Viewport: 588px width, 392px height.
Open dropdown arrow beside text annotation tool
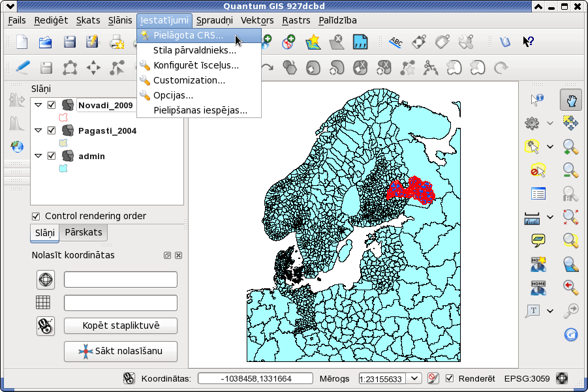point(549,310)
